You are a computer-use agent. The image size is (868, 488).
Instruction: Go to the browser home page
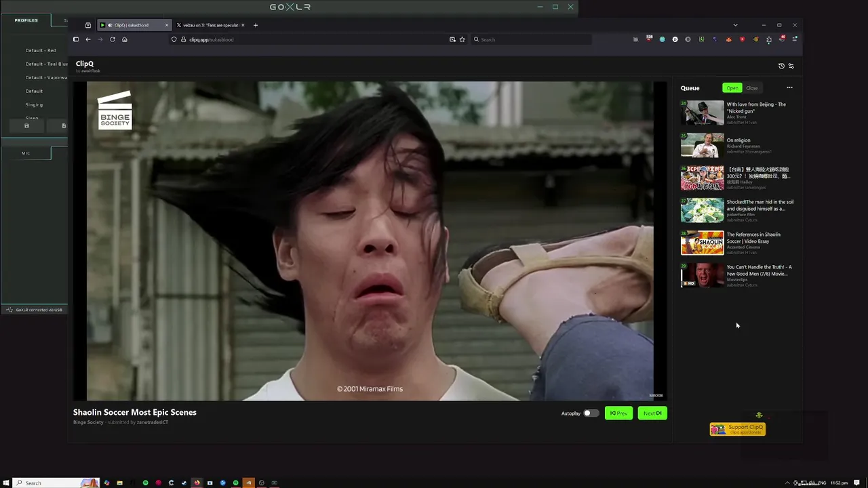[125, 39]
